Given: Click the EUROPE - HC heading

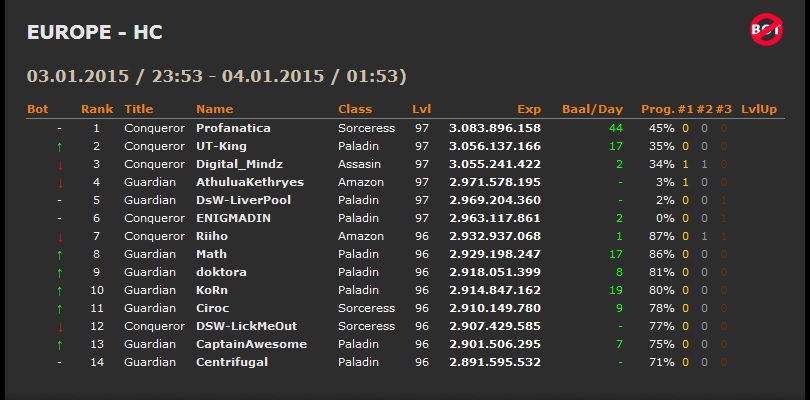Looking at the screenshot, I should click(95, 32).
